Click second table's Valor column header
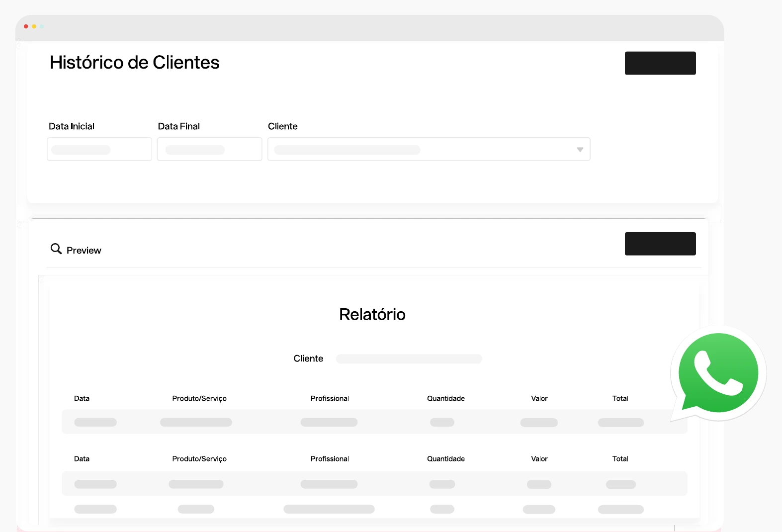782x532 pixels. tap(539, 458)
